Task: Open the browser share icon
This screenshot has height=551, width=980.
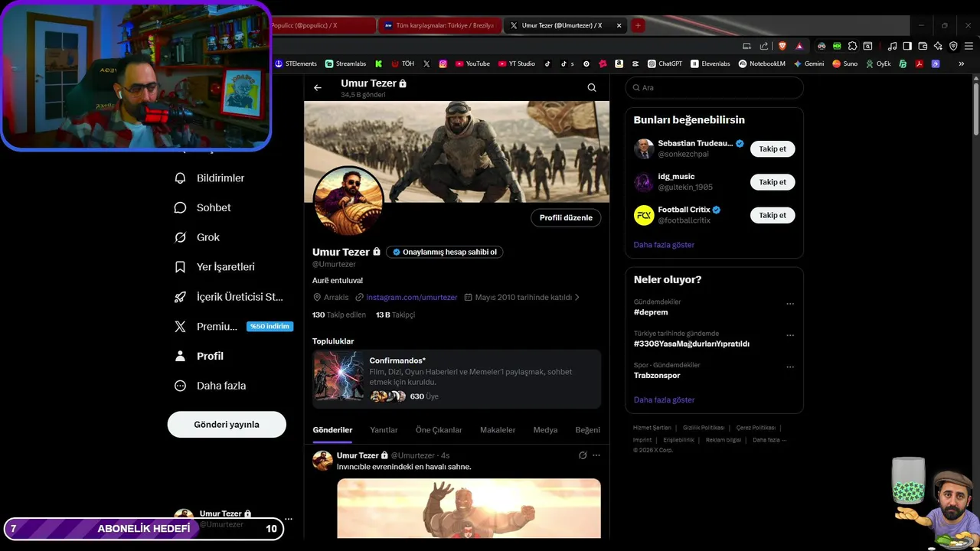Action: 763,46
